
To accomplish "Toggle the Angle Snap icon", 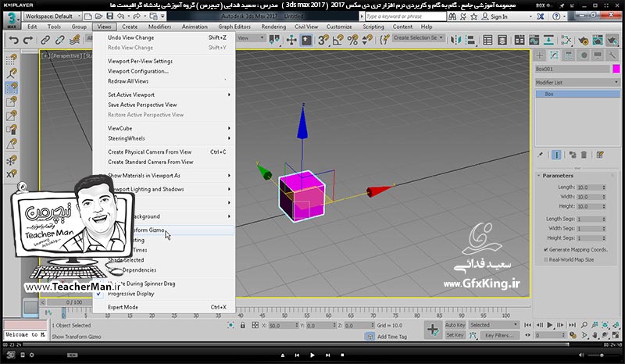I will click(338, 40).
